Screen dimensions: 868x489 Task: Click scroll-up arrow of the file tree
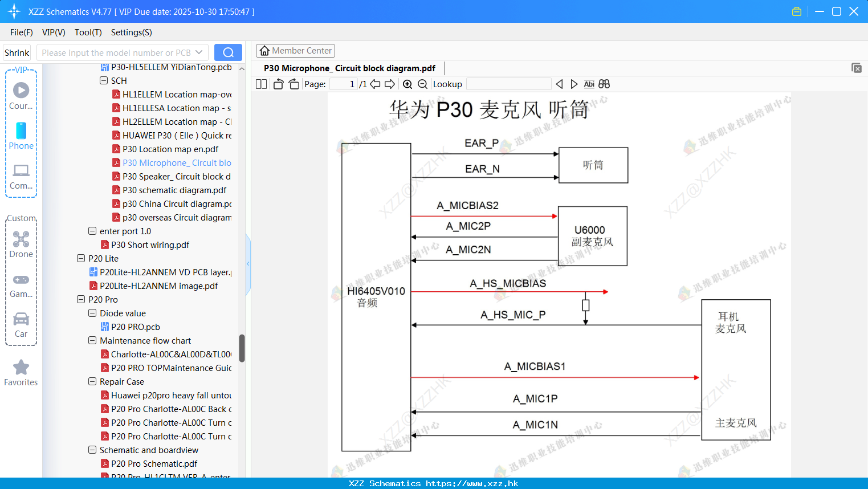coord(242,68)
